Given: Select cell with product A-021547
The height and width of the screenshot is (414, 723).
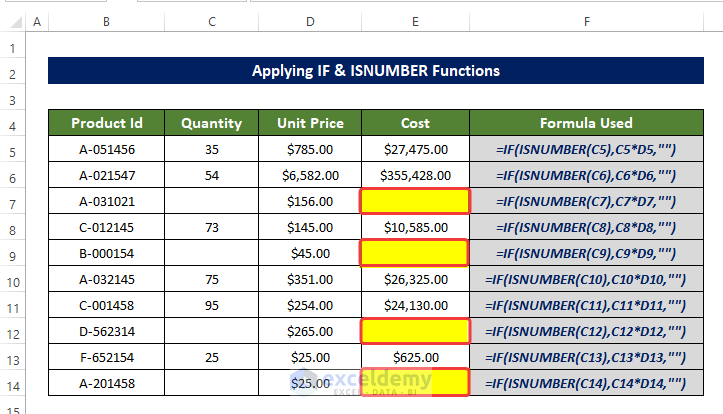Looking at the screenshot, I should [107, 175].
